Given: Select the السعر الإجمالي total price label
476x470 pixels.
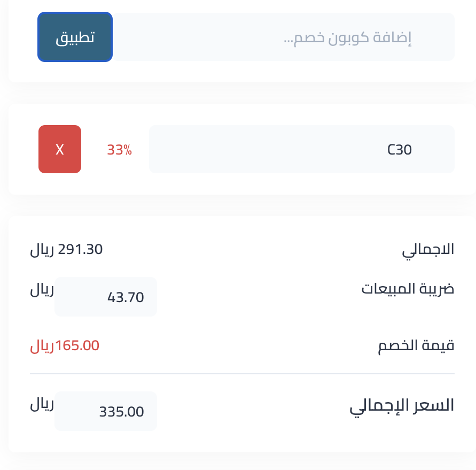Looking at the screenshot, I should pos(402,406).
